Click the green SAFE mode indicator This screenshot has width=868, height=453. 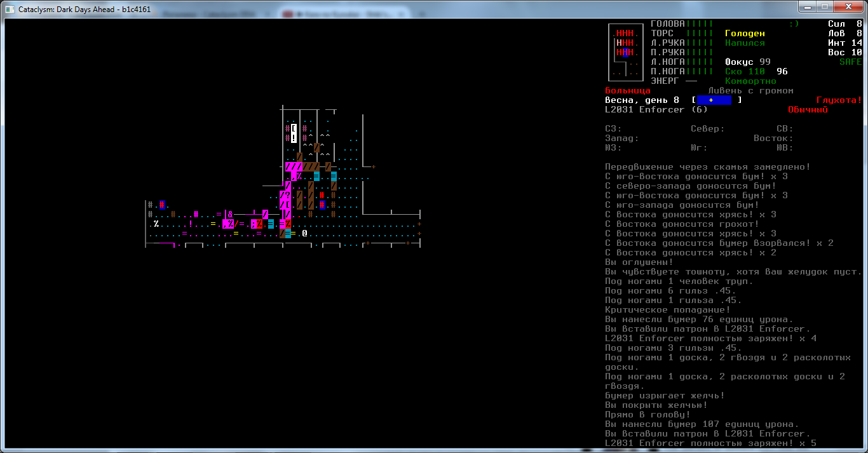tap(851, 62)
